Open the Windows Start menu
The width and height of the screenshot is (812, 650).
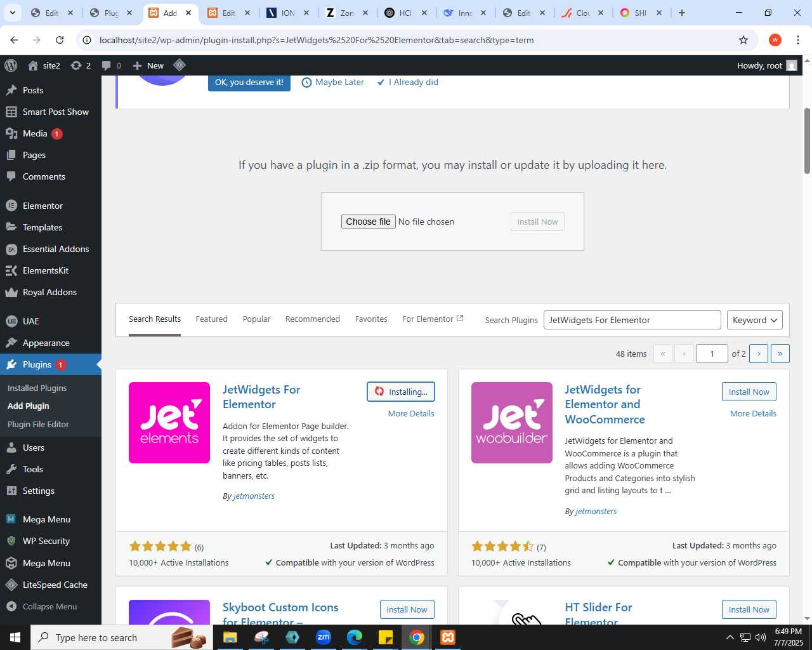pyautogui.click(x=15, y=637)
